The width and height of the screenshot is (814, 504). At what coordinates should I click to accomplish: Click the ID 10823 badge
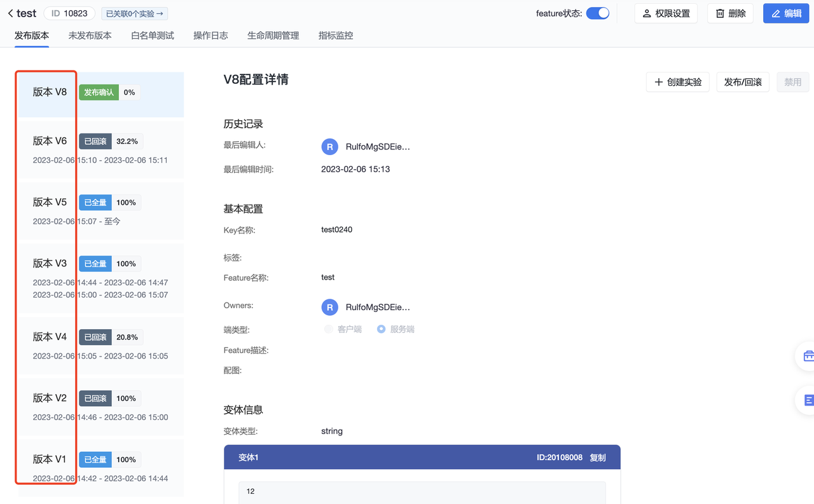(69, 13)
